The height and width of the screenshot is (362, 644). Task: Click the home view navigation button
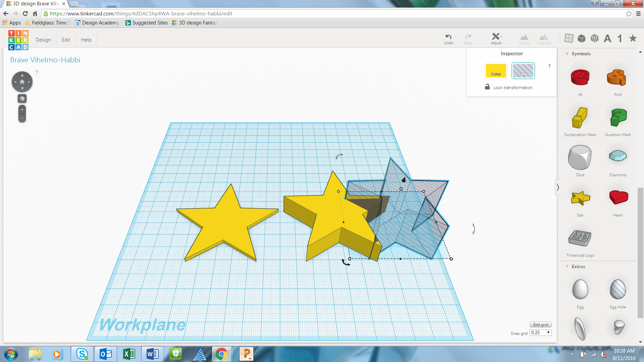tap(22, 82)
